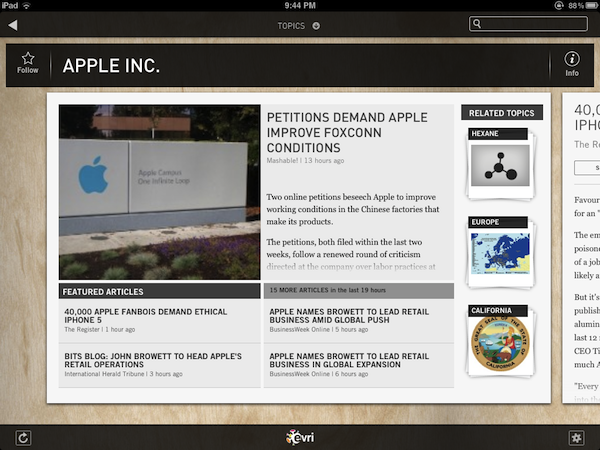
Task: Click BusinessWeek Online 6 hours ago byline
Action: (x=319, y=374)
